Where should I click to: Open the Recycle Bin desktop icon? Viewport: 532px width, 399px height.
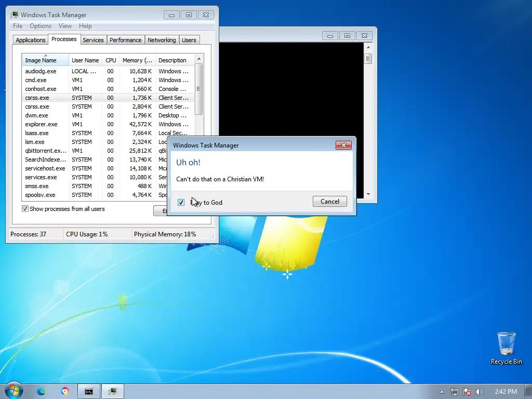(x=506, y=348)
